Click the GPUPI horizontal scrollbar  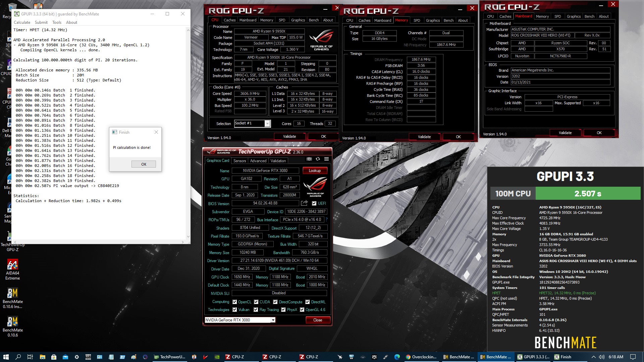(x=99, y=242)
